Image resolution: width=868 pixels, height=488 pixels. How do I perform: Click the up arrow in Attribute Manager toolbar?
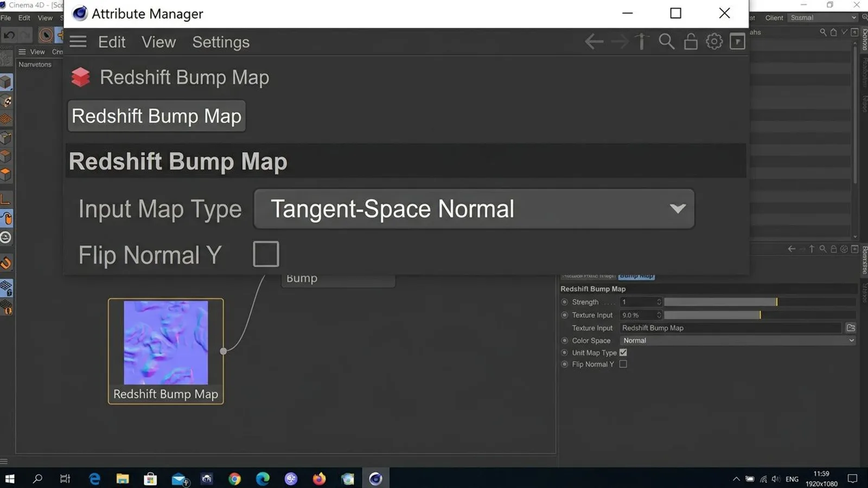(x=641, y=41)
